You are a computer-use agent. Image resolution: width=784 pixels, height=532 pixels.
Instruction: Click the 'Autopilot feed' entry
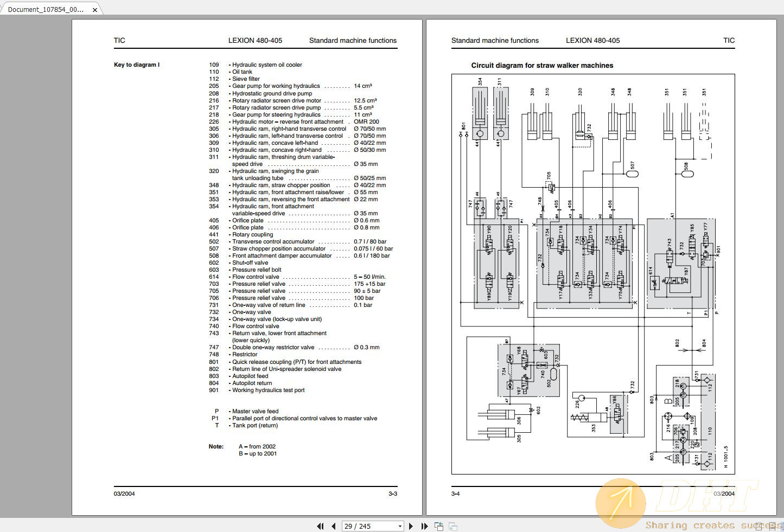(250, 376)
